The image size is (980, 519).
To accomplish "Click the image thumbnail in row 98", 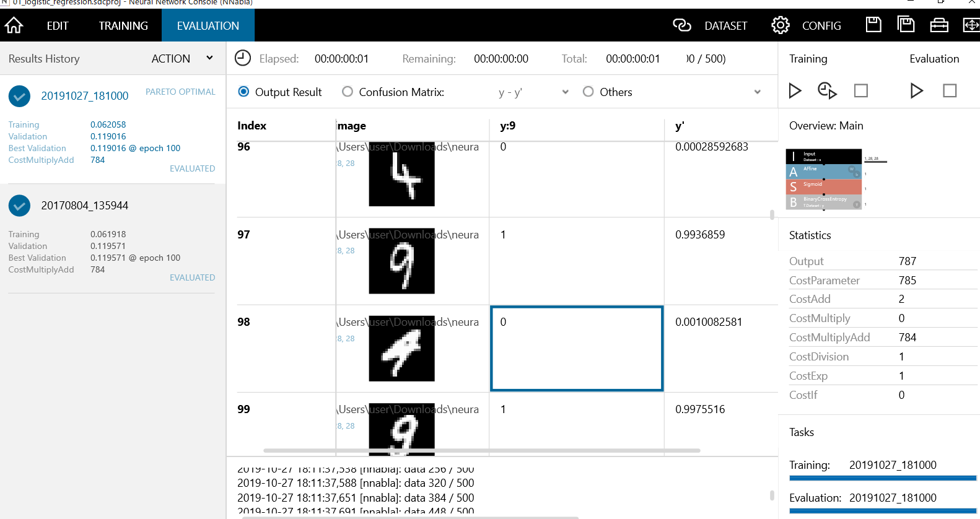I will tap(401, 349).
